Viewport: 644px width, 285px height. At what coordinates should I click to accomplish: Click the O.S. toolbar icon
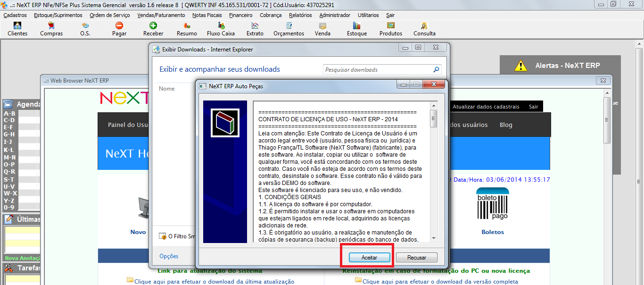tap(85, 28)
